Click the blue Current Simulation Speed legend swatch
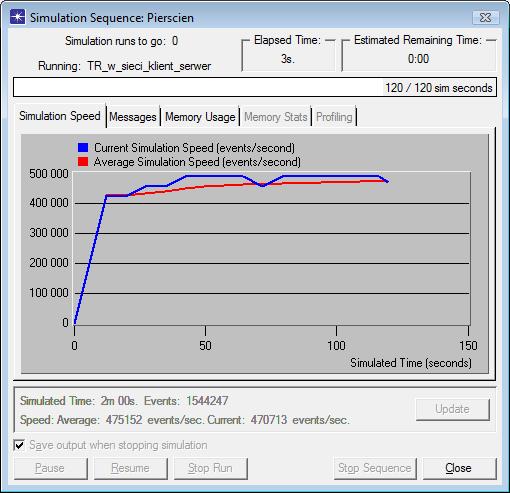The height and width of the screenshot is (493, 510). 83,147
